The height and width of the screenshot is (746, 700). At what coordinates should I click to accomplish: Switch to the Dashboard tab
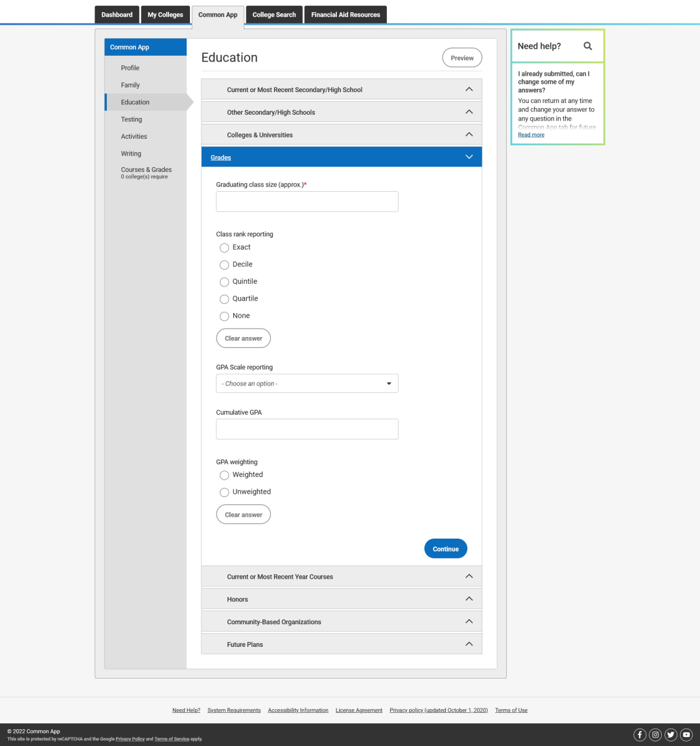pyautogui.click(x=117, y=15)
